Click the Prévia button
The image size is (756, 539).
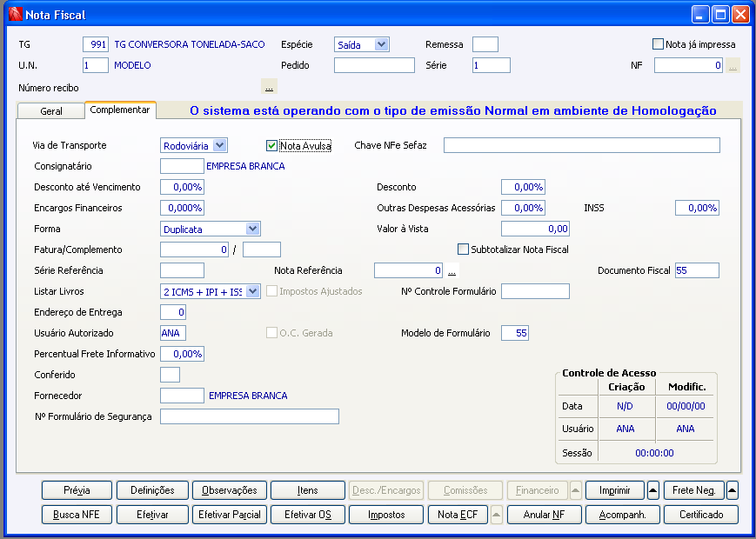pyautogui.click(x=77, y=490)
